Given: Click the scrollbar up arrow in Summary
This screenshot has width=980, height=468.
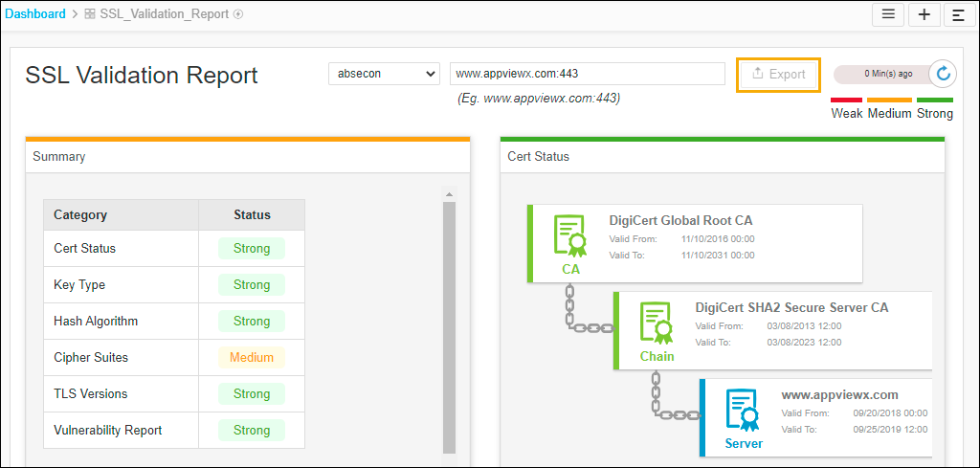Looking at the screenshot, I should coord(450,193).
